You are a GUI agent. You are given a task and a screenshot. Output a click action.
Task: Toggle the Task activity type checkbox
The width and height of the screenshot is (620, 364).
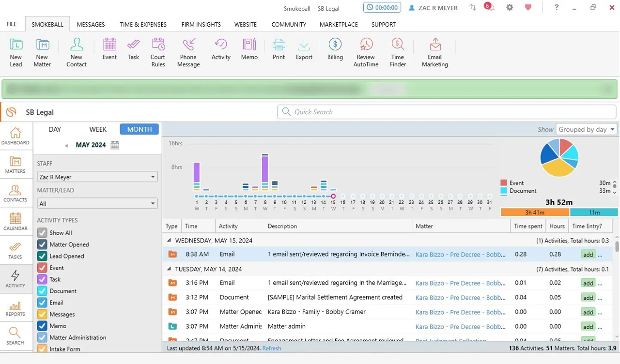(x=42, y=279)
